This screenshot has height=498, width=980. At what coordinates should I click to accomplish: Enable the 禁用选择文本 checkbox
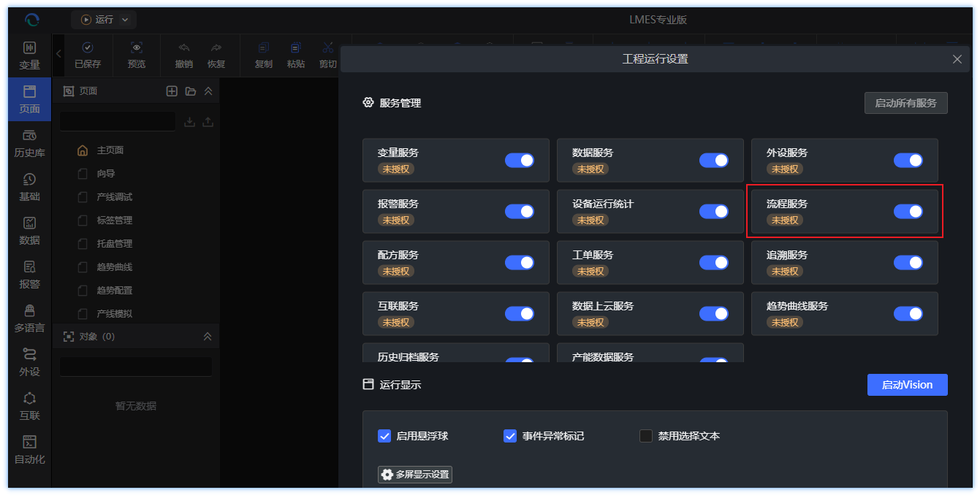646,436
